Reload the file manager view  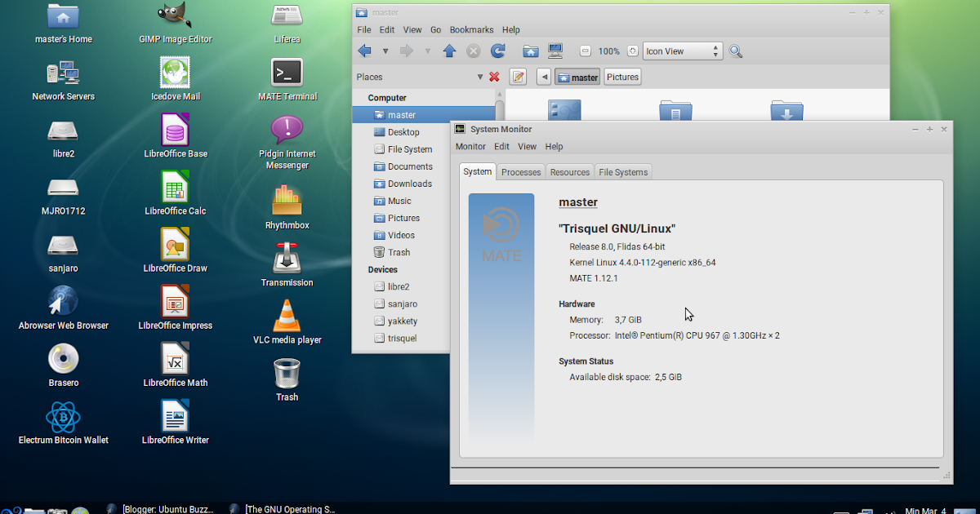[497, 51]
